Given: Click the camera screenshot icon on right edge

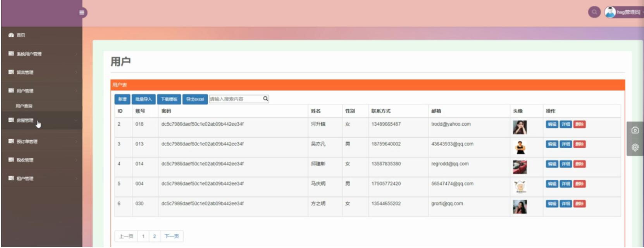Looking at the screenshot, I should tap(635, 130).
